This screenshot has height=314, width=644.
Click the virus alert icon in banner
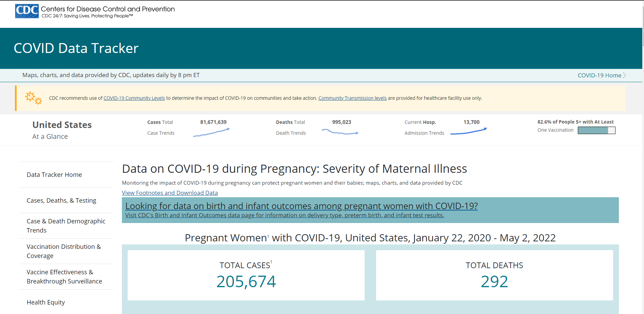pyautogui.click(x=33, y=98)
